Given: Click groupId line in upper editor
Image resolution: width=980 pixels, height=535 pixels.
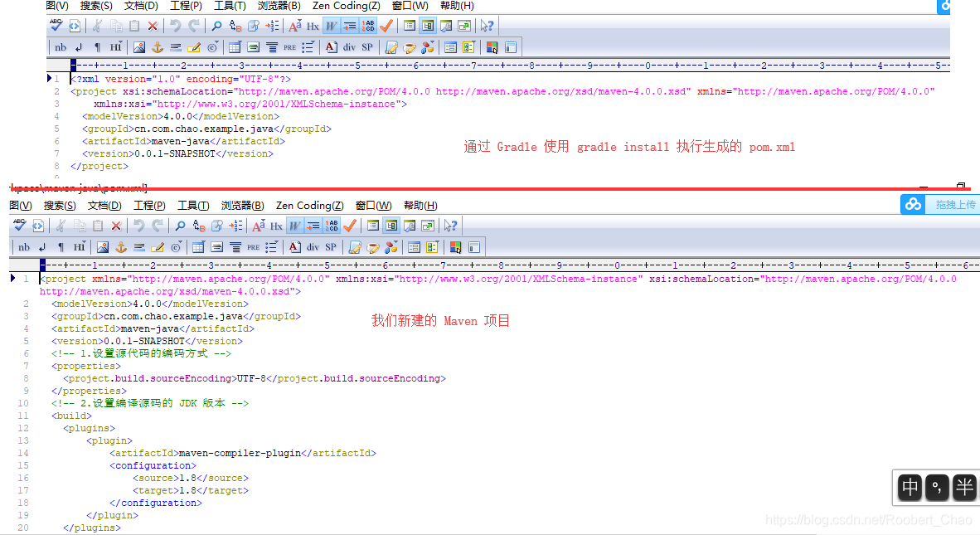Looking at the screenshot, I should 207,129.
